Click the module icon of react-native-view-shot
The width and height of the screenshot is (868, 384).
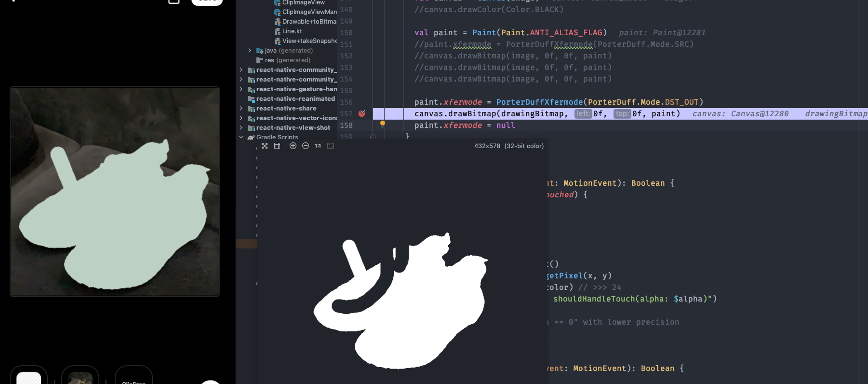(x=251, y=128)
